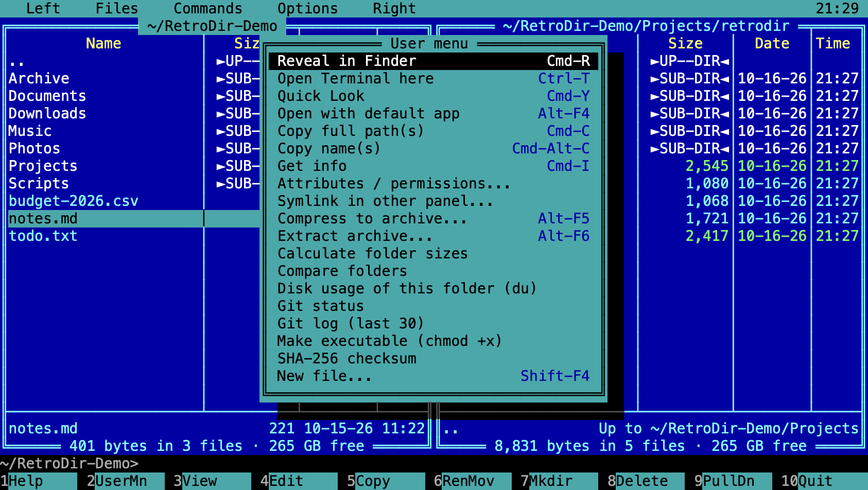This screenshot has height=490, width=868.
Task: Open the Files menu
Action: click(x=117, y=8)
